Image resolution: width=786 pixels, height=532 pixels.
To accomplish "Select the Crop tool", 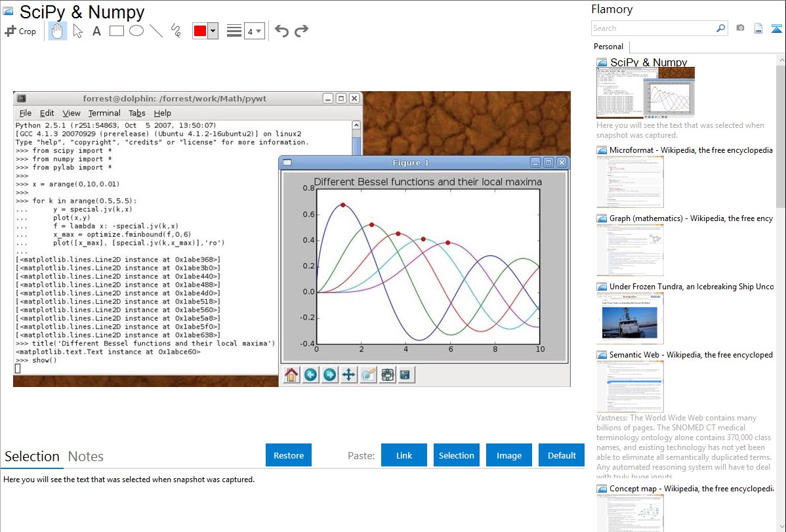I will tap(20, 31).
